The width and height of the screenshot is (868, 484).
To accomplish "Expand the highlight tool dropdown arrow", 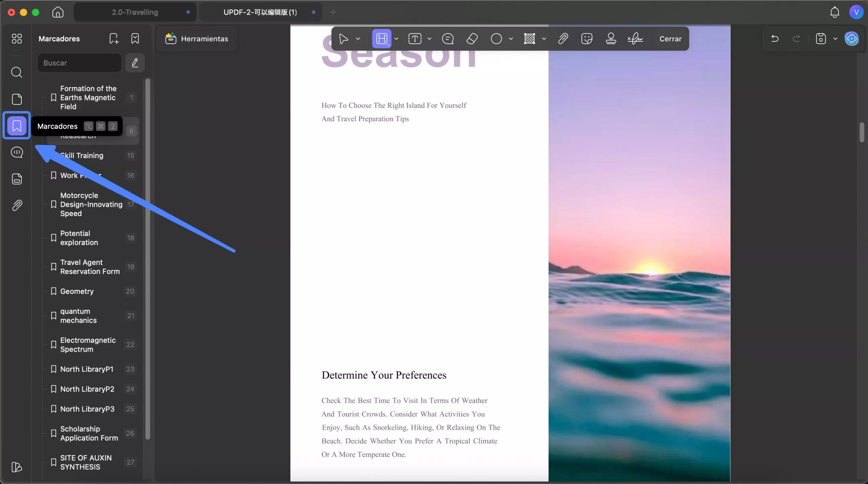I will 396,39.
